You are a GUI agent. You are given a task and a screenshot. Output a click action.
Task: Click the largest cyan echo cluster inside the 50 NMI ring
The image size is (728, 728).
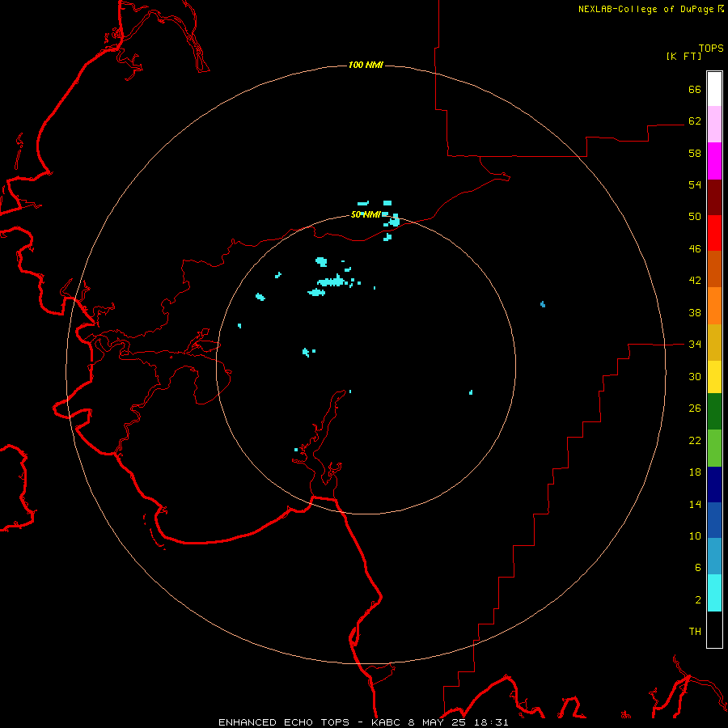[332, 281]
